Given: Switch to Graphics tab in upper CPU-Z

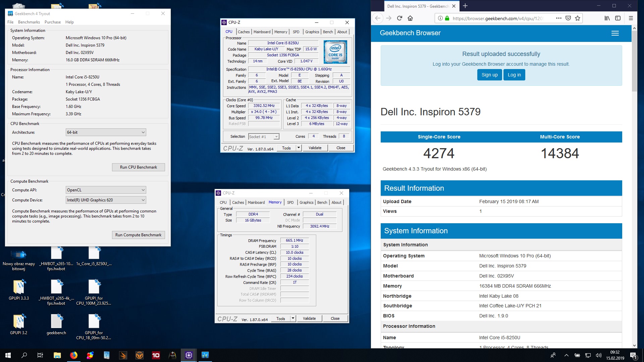Looking at the screenshot, I should 312,32.
